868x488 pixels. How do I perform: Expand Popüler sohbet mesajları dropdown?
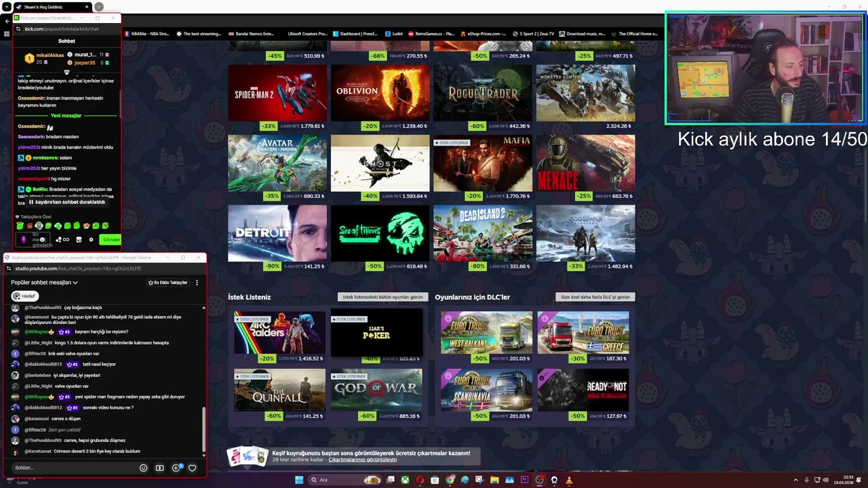[x=44, y=283]
